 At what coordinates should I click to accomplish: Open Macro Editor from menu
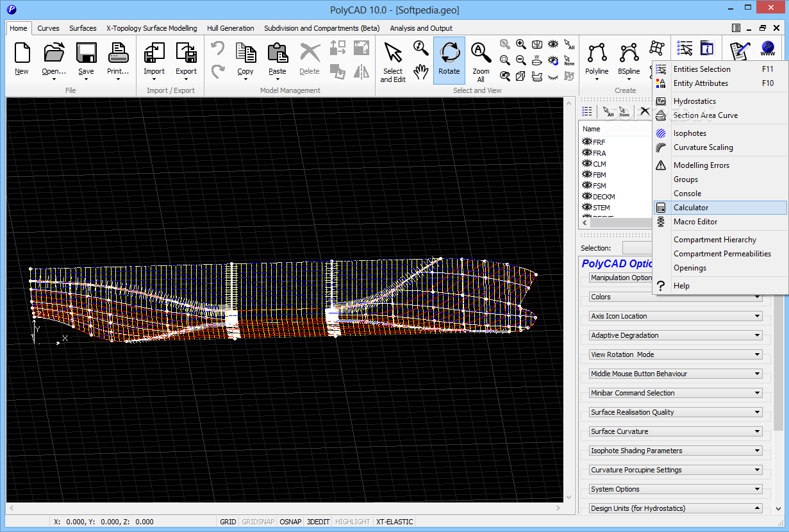[720, 222]
